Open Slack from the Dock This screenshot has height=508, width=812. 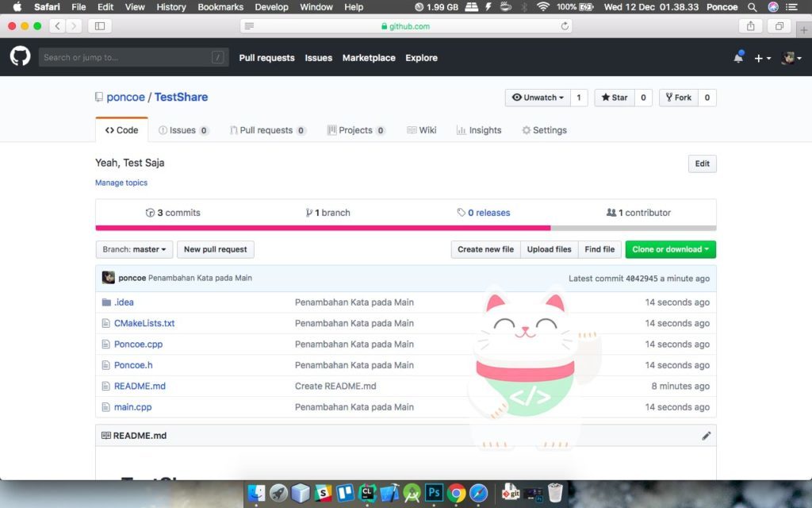[x=324, y=493]
